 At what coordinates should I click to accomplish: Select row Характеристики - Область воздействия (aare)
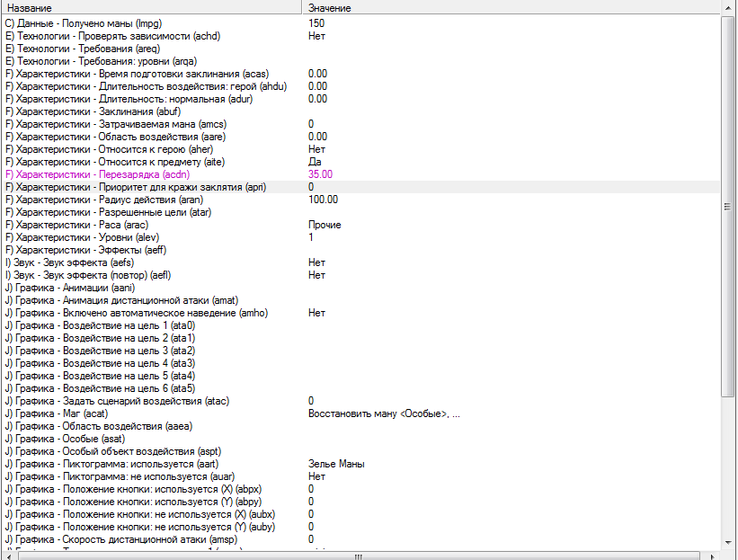tap(361, 137)
